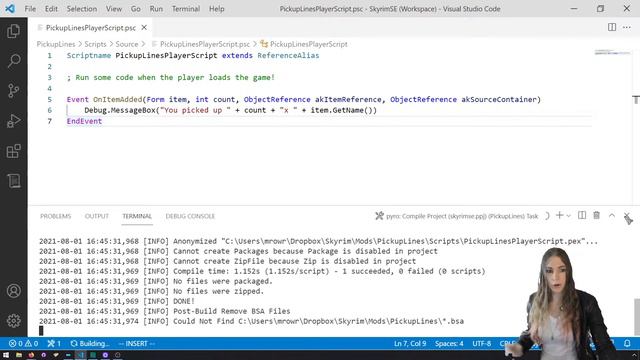Click the editor minimap preview

(612, 53)
